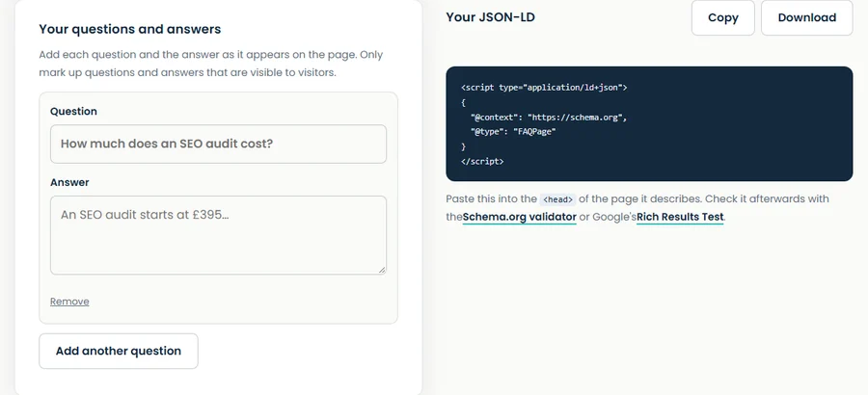Download the JSON-LD file
The height and width of the screenshot is (395, 868).
point(806,17)
